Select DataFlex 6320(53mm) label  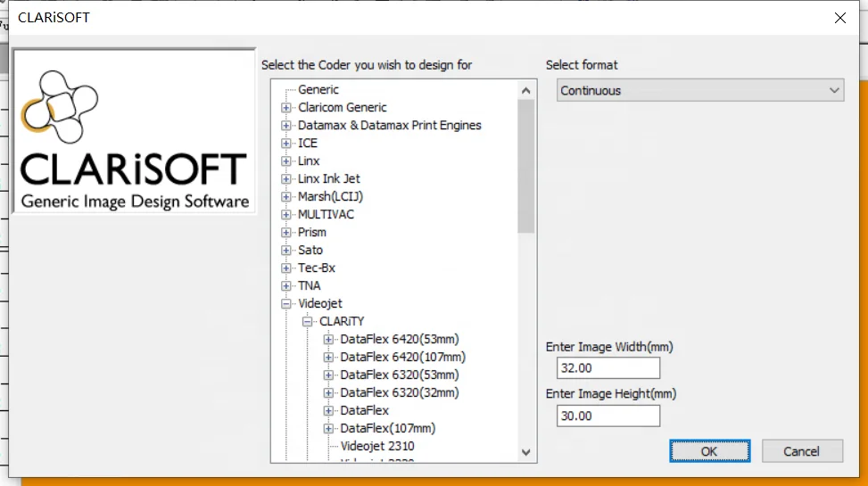(x=399, y=375)
